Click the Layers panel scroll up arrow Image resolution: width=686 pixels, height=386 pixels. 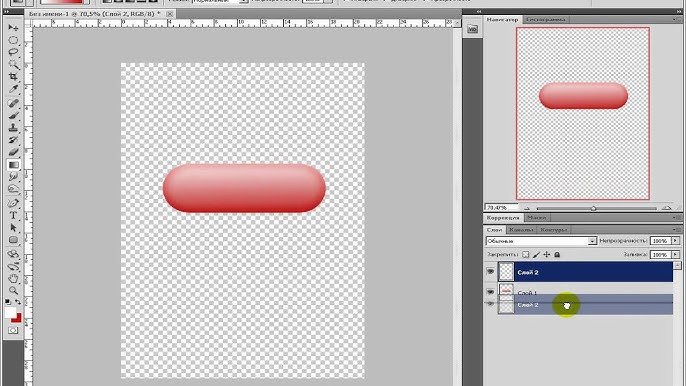(x=677, y=265)
